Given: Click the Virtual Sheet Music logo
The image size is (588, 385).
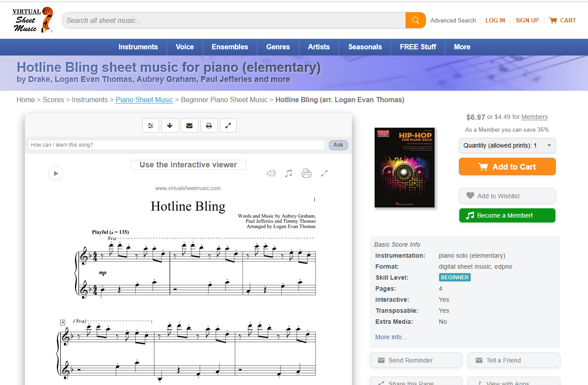Looking at the screenshot, I should 33,20.
